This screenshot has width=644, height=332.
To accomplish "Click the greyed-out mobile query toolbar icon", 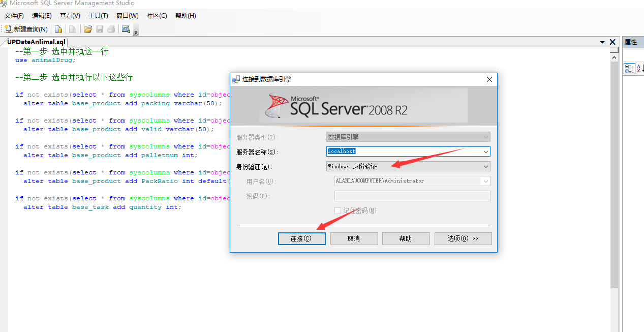I will (x=73, y=29).
